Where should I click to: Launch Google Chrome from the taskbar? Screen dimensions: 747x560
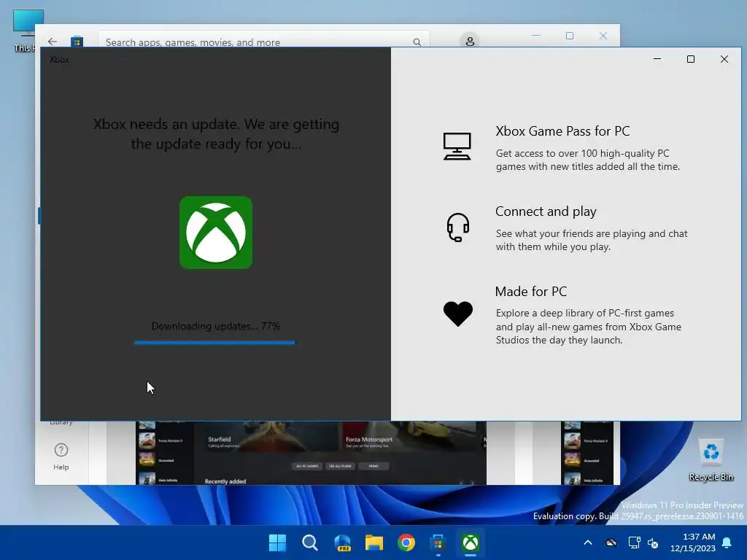(x=406, y=542)
